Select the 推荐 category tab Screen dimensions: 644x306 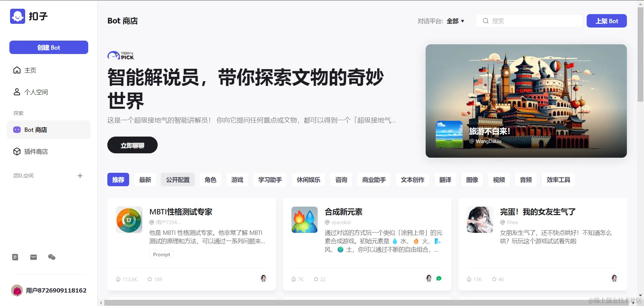pos(118,180)
